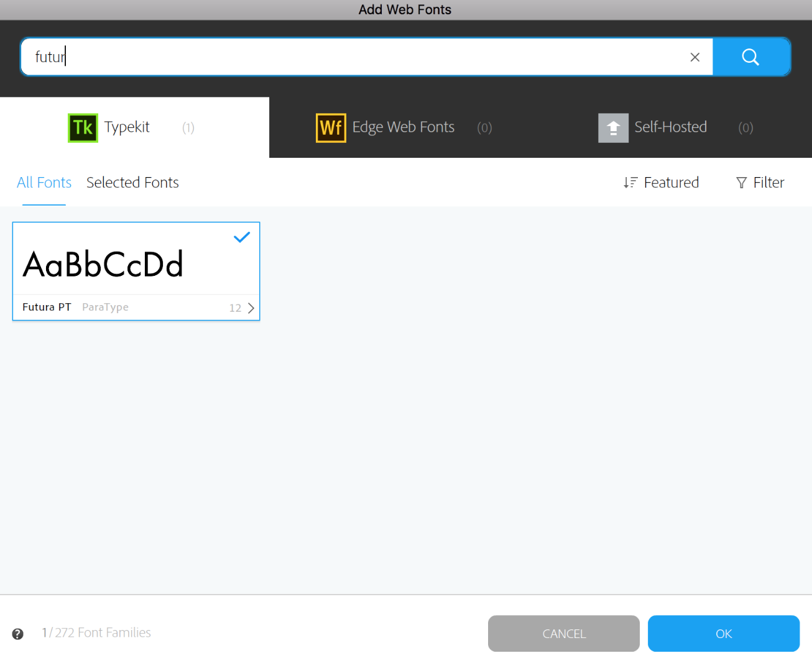The width and height of the screenshot is (812, 671).
Task: Select the All Fonts sub-tab
Action: [44, 183]
